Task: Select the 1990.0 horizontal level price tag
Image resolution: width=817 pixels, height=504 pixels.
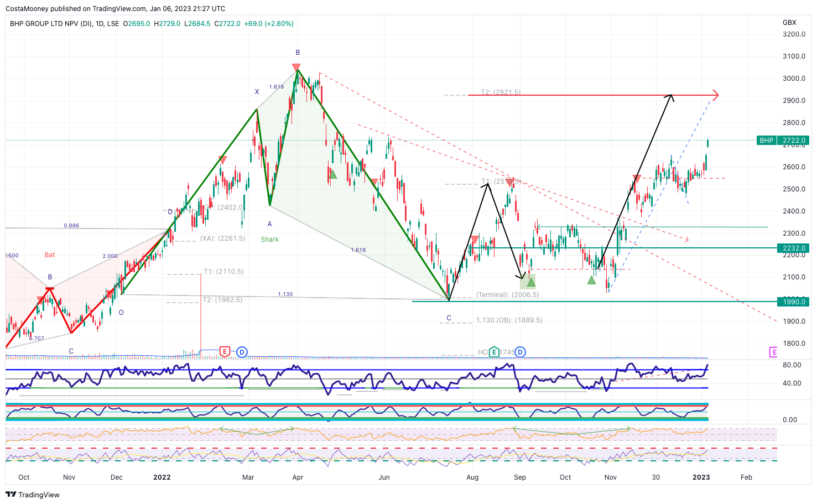Action: click(794, 302)
